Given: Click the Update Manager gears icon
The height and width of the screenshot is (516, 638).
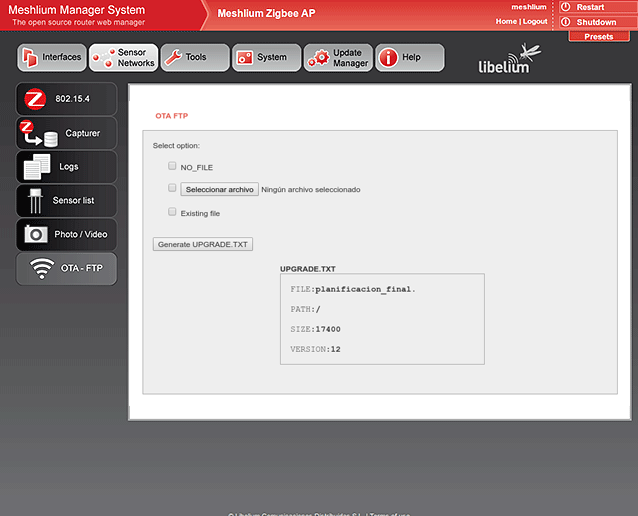Looking at the screenshot, I should (x=319, y=58).
